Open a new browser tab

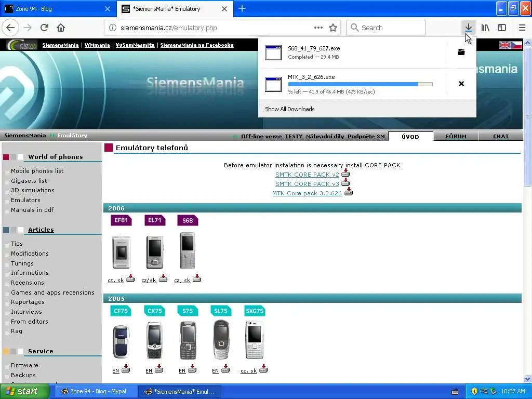pos(242,8)
